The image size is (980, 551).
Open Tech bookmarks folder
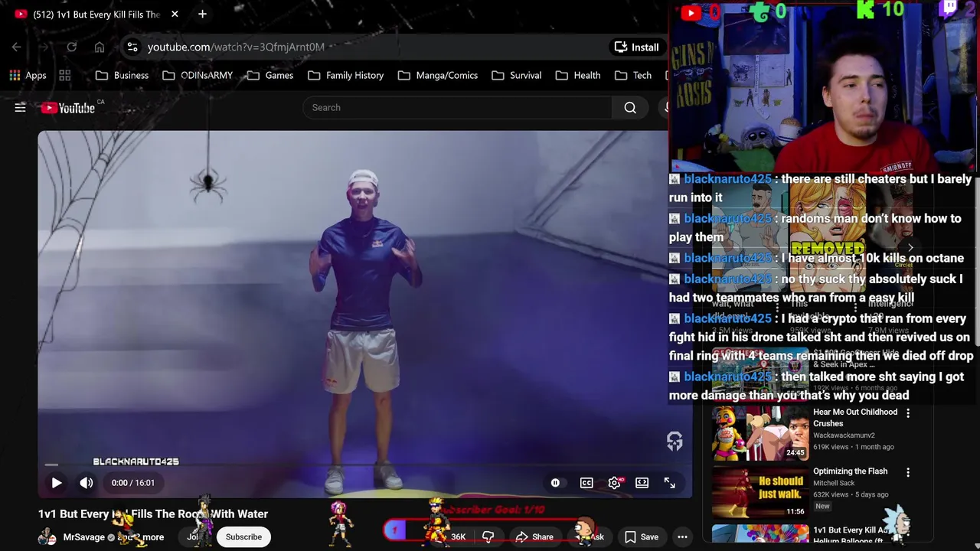pyautogui.click(x=633, y=75)
